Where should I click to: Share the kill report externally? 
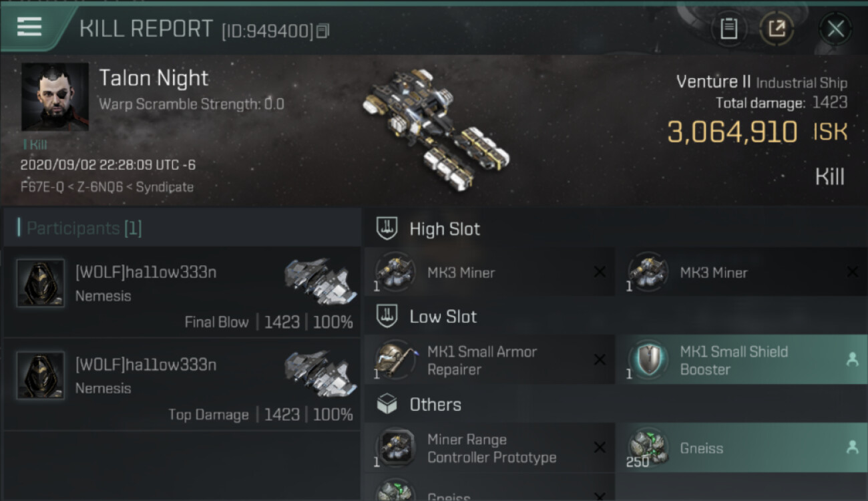[777, 29]
